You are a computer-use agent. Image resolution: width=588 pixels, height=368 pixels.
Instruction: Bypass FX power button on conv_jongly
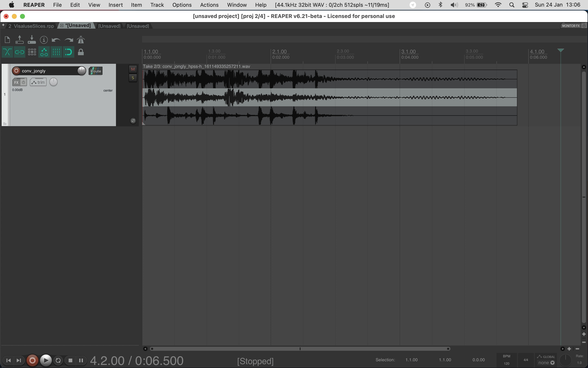23,82
